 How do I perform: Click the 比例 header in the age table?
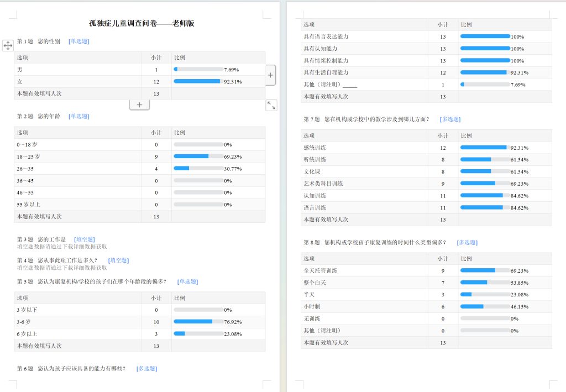point(180,132)
